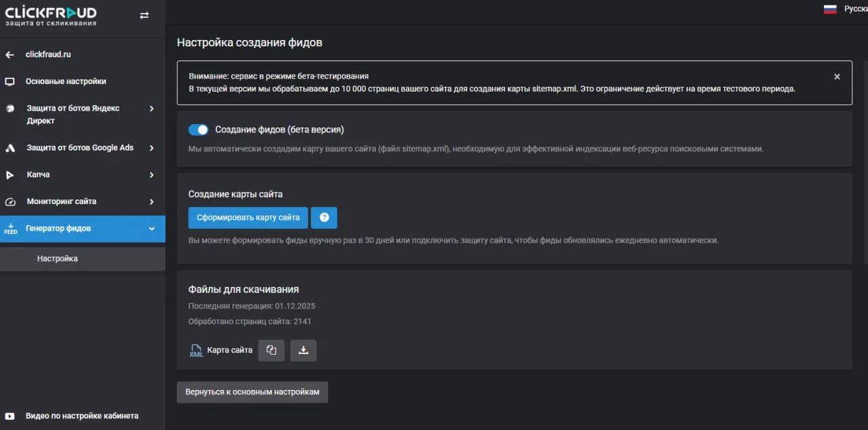The width and height of the screenshot is (868, 430).
Task: Click the Russian flag language icon
Action: point(830,9)
